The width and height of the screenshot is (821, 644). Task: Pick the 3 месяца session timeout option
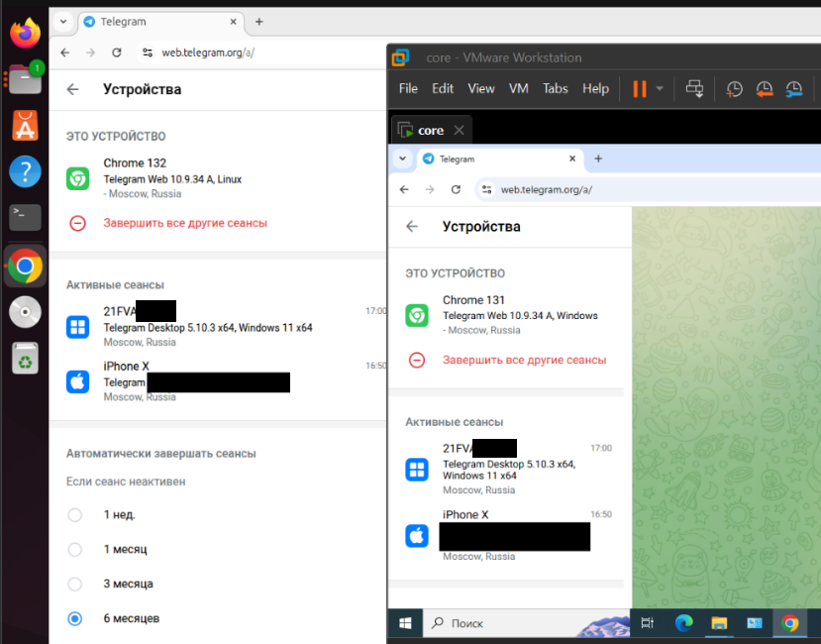pyautogui.click(x=74, y=584)
